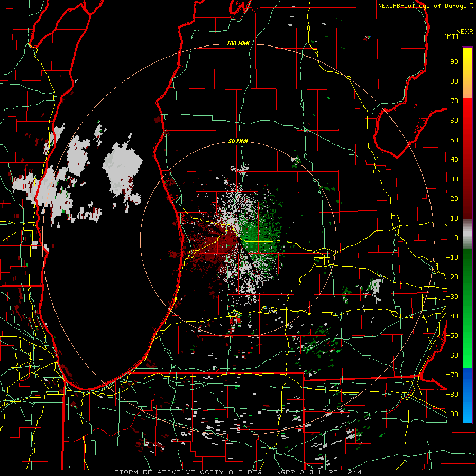
Task: Pick the gray zero-velocity segment of the color bar
Action: pos(467,234)
